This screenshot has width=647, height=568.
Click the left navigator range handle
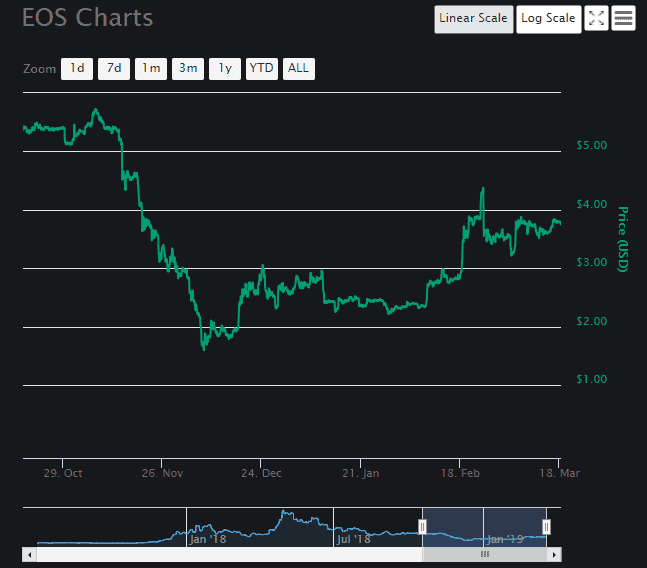coord(422,527)
